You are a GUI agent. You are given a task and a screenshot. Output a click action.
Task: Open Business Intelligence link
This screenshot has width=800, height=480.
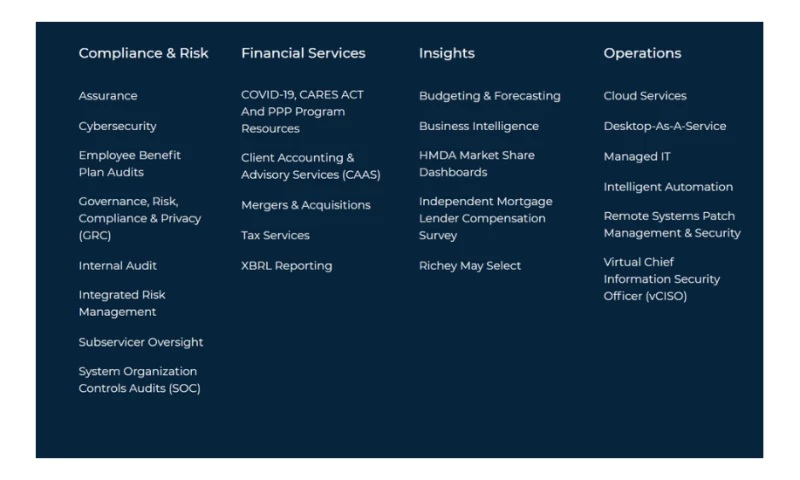pyautogui.click(x=478, y=126)
